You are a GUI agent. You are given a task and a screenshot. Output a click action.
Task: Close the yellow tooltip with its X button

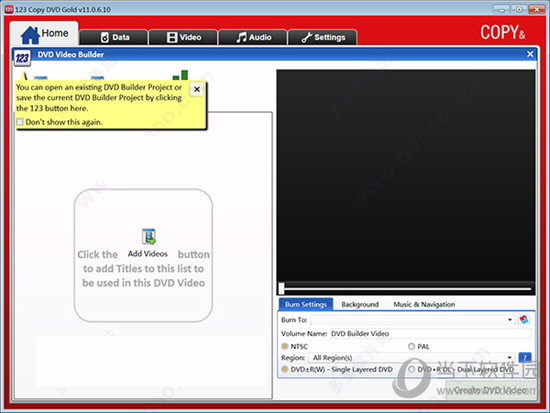tap(197, 89)
